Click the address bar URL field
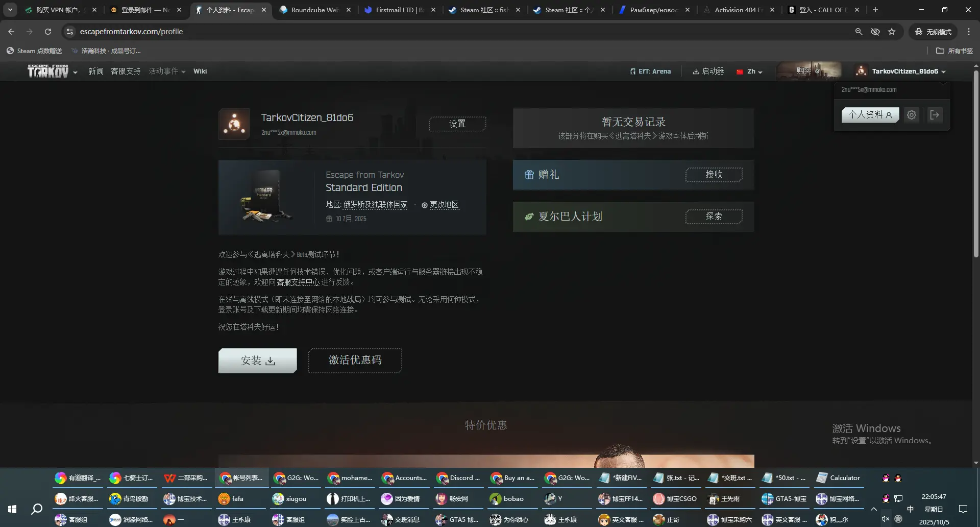Viewport: 980px width, 527px height. 459,32
